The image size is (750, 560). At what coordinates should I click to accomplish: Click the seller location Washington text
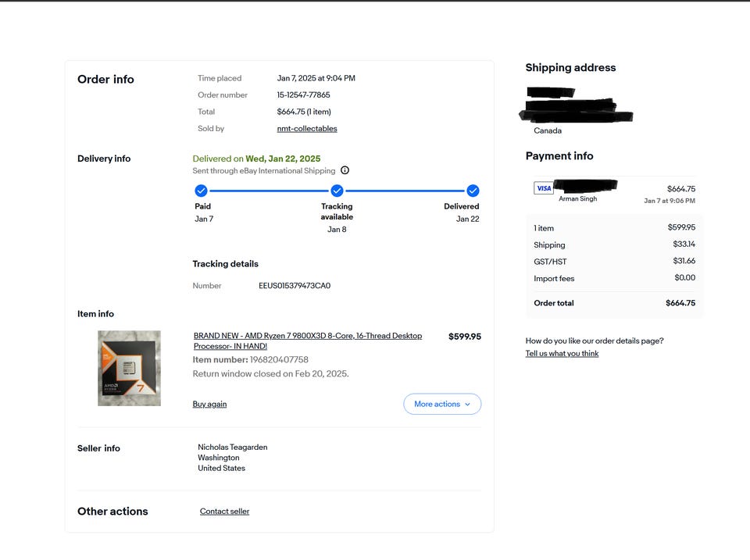point(219,458)
